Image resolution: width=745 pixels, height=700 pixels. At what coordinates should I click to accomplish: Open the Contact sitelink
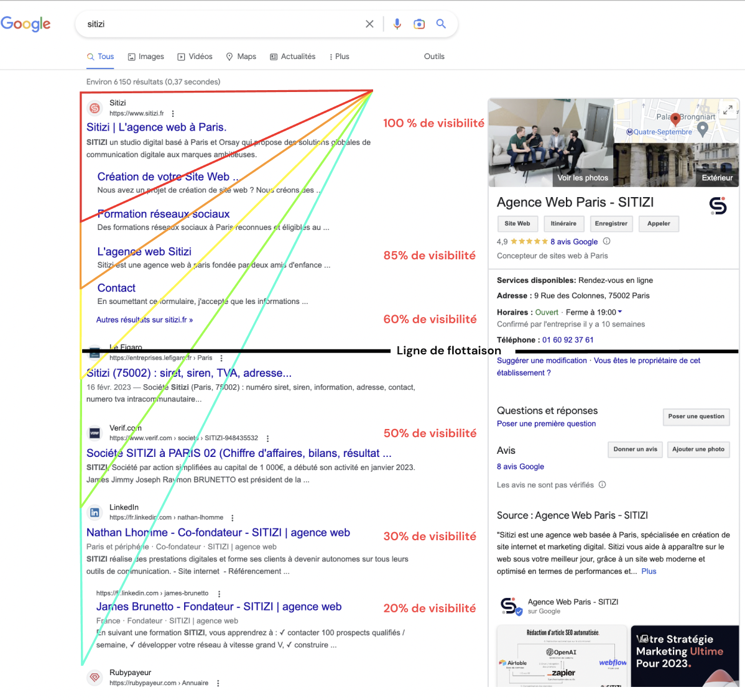(116, 288)
